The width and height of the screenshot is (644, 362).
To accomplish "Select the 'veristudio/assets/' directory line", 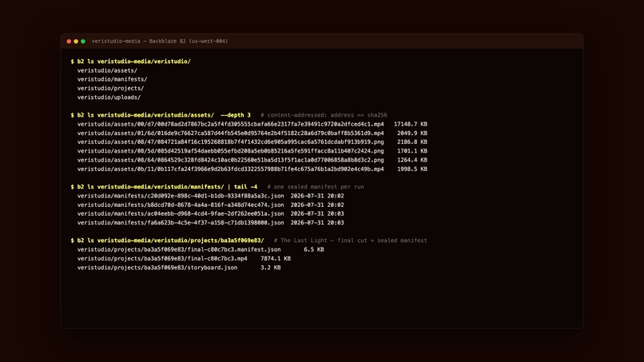I will [107, 70].
